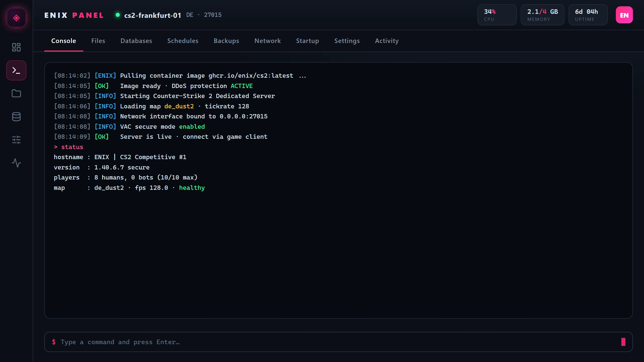Select the console terminal icon in sidebar

tap(16, 70)
